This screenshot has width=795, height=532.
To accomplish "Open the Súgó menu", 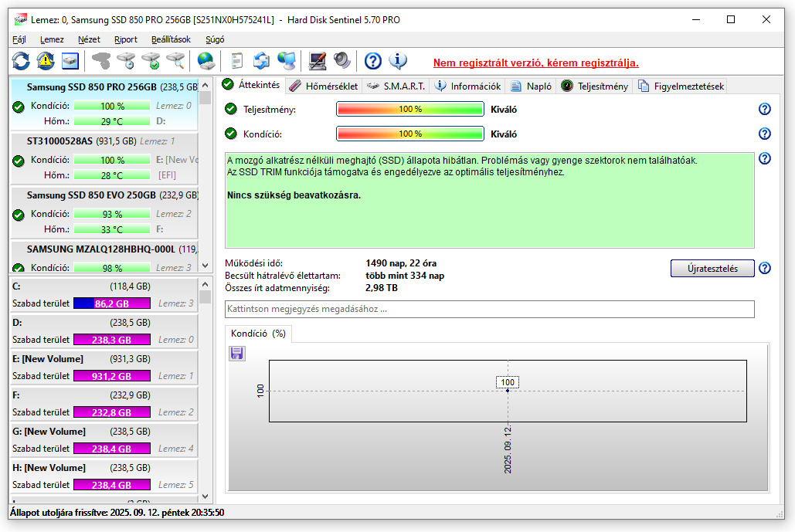I will click(215, 39).
